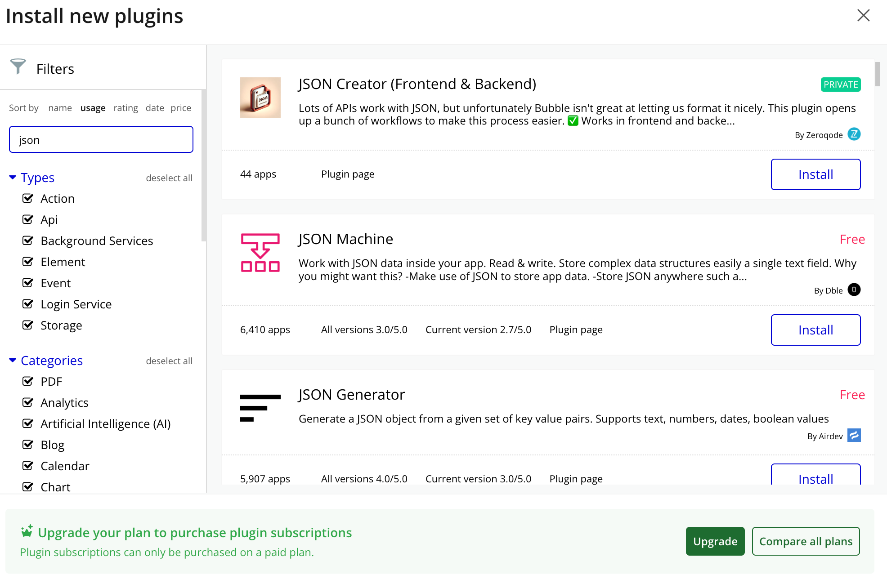Sort plugins by price
This screenshot has height=588, width=887.
click(181, 108)
